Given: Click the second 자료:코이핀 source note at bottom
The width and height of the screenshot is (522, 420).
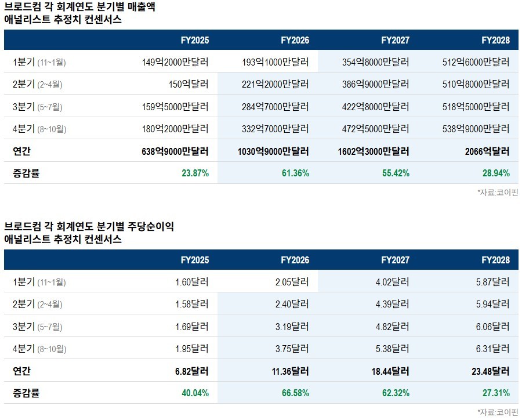Looking at the screenshot, I should [x=498, y=412].
